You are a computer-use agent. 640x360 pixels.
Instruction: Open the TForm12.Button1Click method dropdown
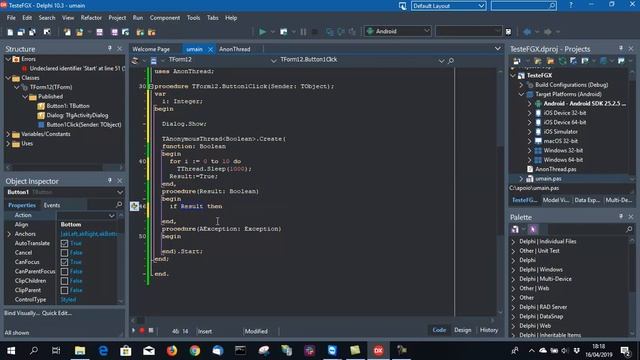tap(441, 60)
